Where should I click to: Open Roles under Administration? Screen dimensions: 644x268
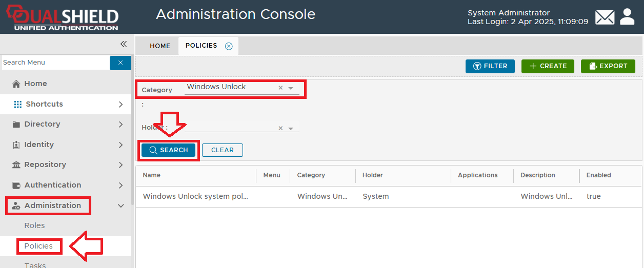pos(34,225)
